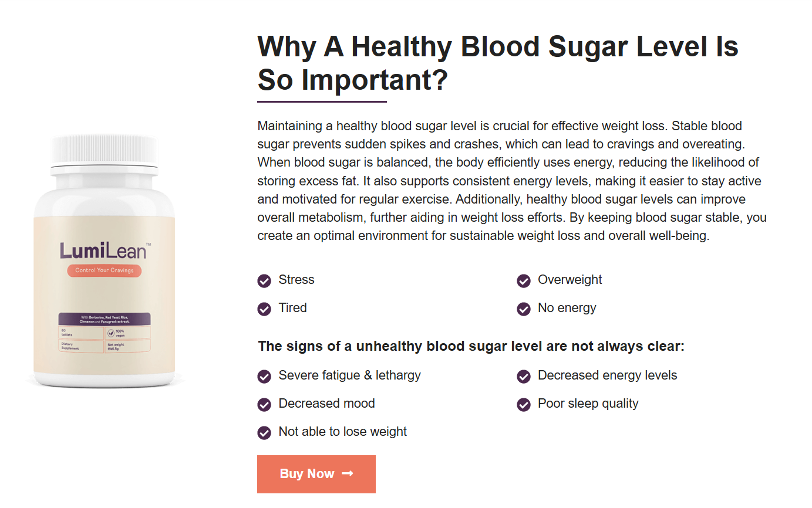
Task: Click the Buy Now button text
Action: (307, 474)
